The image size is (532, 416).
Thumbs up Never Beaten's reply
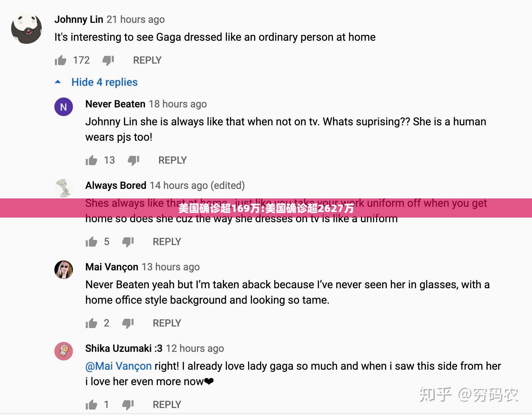[x=91, y=160]
